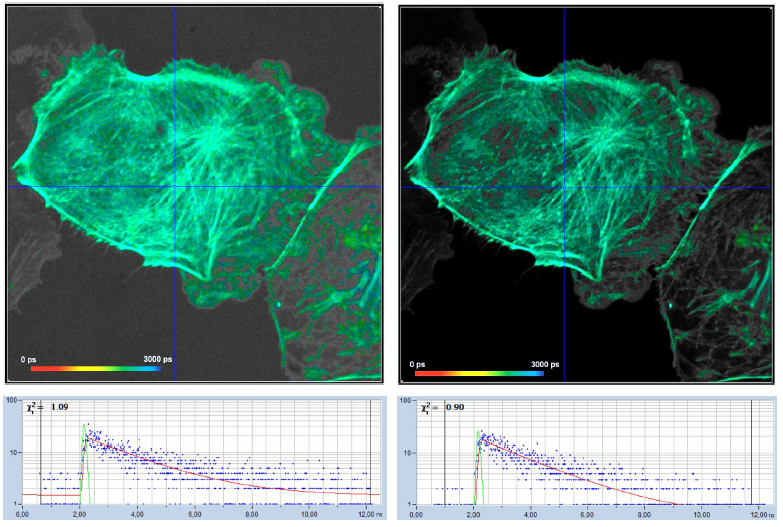
Task: Click the crosshair intersection in the left lifetime image
Action: (175, 187)
